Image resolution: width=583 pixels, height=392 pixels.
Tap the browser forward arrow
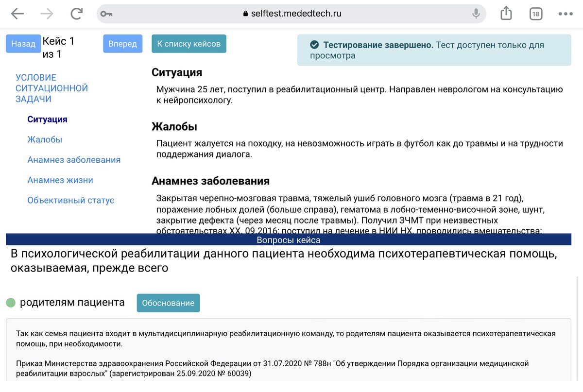pos(47,14)
